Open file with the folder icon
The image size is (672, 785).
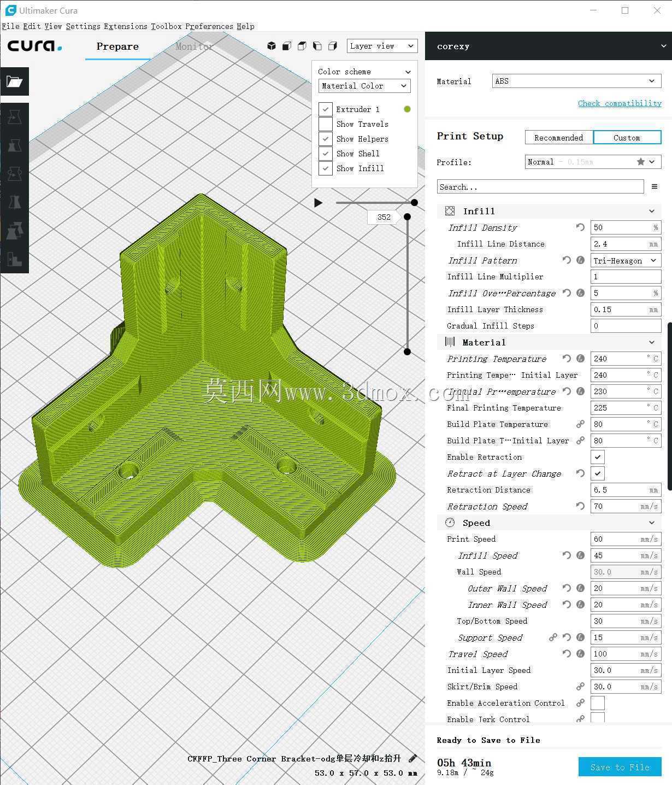14,82
